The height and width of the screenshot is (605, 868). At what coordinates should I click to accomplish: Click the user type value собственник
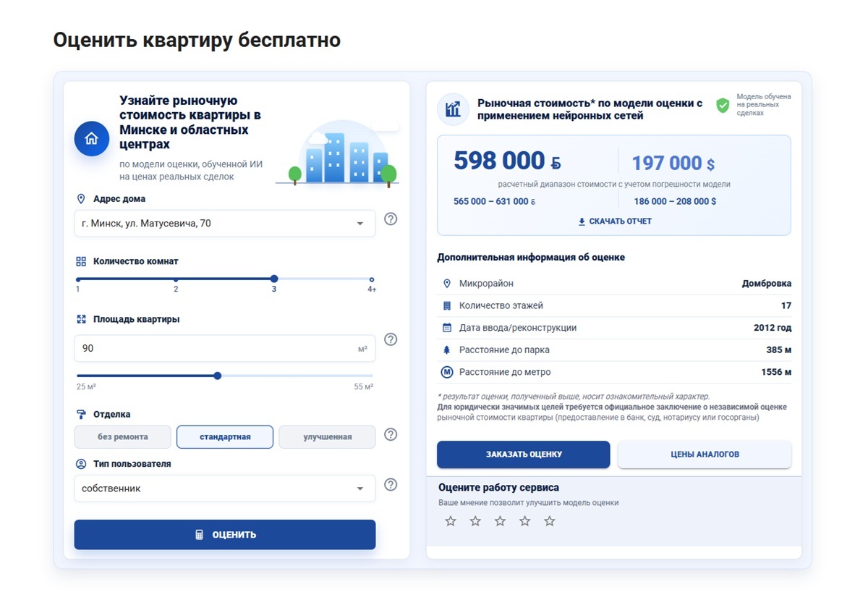111,488
